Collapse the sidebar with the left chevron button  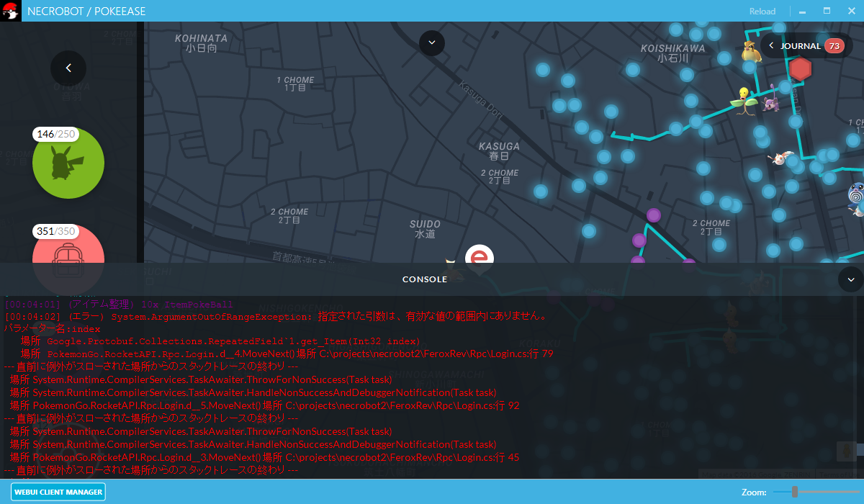pyautogui.click(x=68, y=68)
